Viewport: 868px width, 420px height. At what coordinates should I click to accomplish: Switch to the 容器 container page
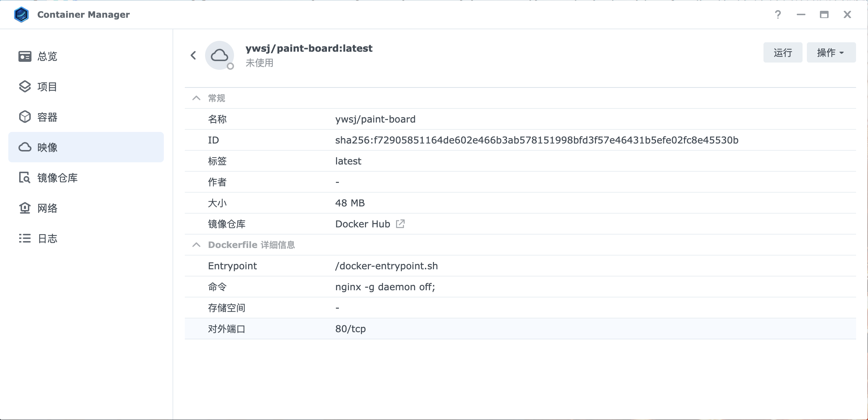[48, 117]
